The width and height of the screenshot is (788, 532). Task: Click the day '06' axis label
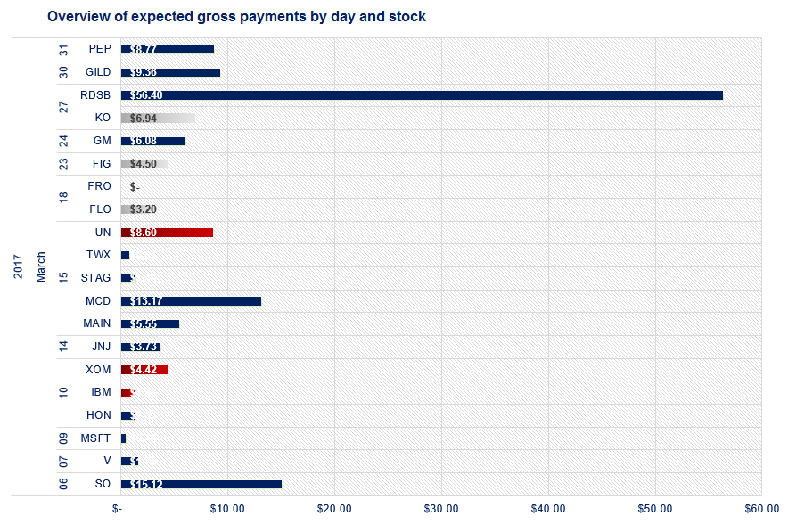pos(63,484)
